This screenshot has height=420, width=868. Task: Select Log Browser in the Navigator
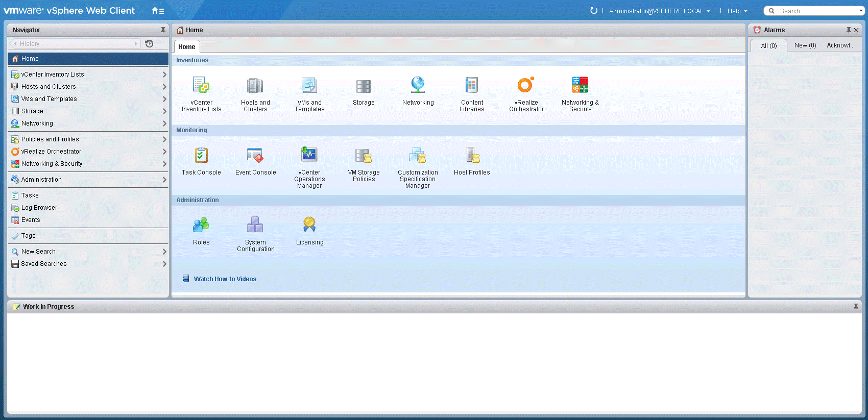pyautogui.click(x=39, y=208)
